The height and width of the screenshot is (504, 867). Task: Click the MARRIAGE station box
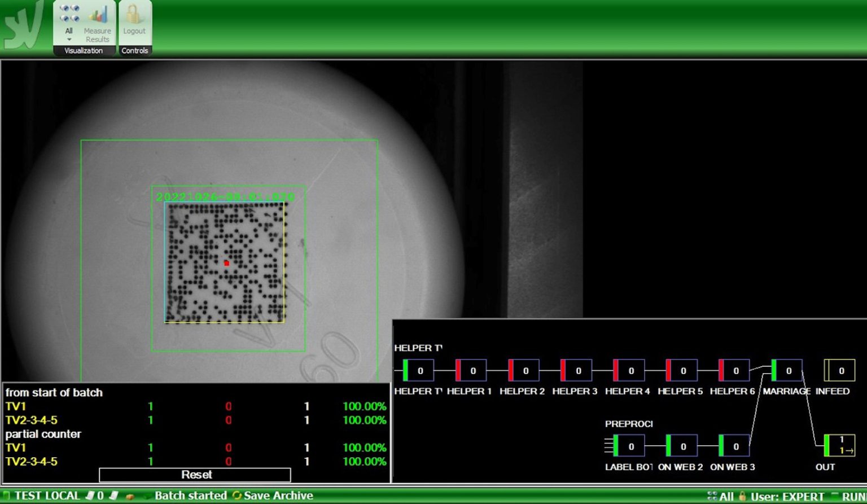point(787,371)
